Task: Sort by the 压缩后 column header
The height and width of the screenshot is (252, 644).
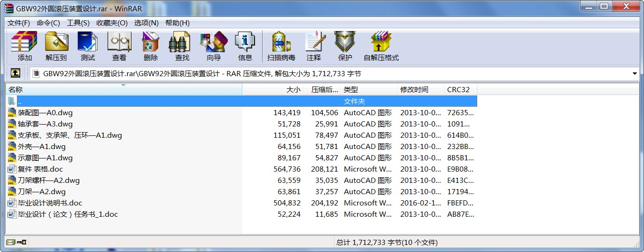Action: (x=322, y=90)
